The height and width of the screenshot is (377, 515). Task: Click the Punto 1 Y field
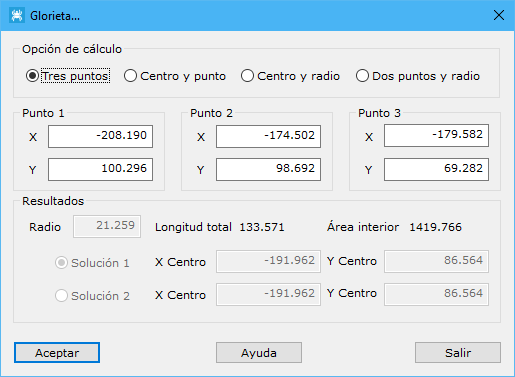coord(100,169)
